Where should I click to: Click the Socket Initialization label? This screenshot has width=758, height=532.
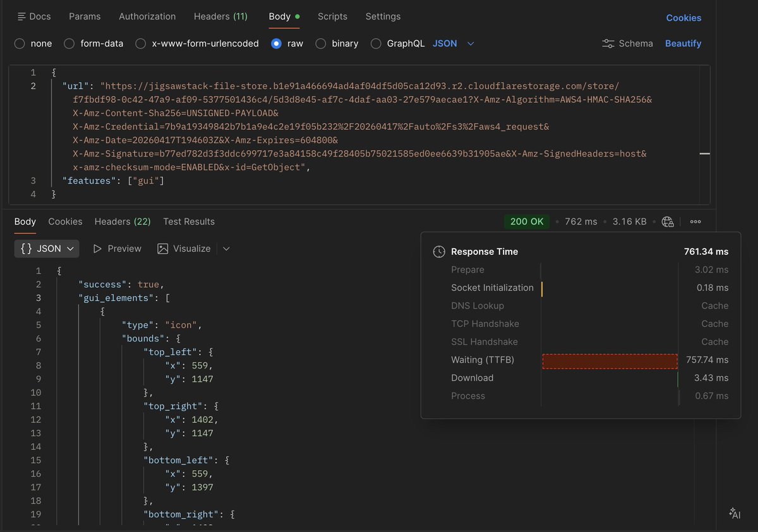click(x=492, y=288)
